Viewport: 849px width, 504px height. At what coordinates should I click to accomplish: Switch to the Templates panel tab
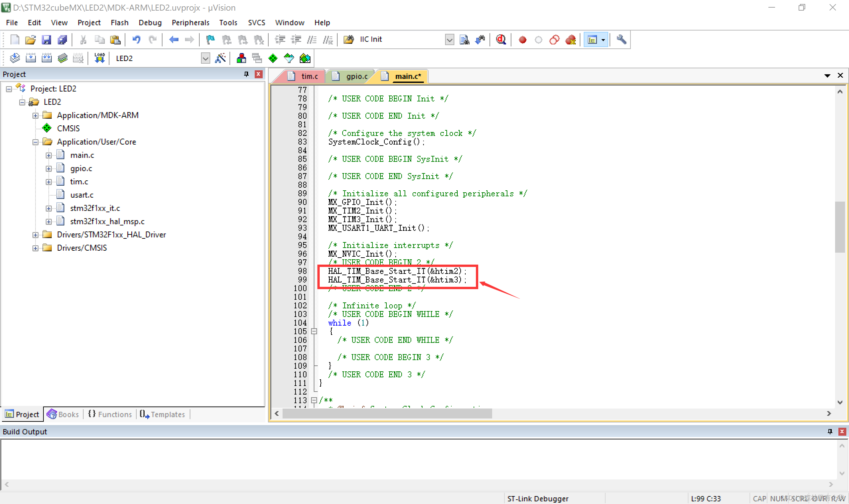click(x=163, y=414)
